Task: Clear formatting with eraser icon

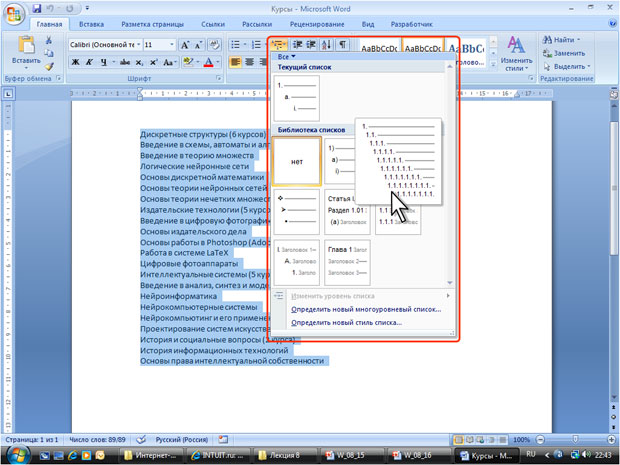Action: point(215,45)
